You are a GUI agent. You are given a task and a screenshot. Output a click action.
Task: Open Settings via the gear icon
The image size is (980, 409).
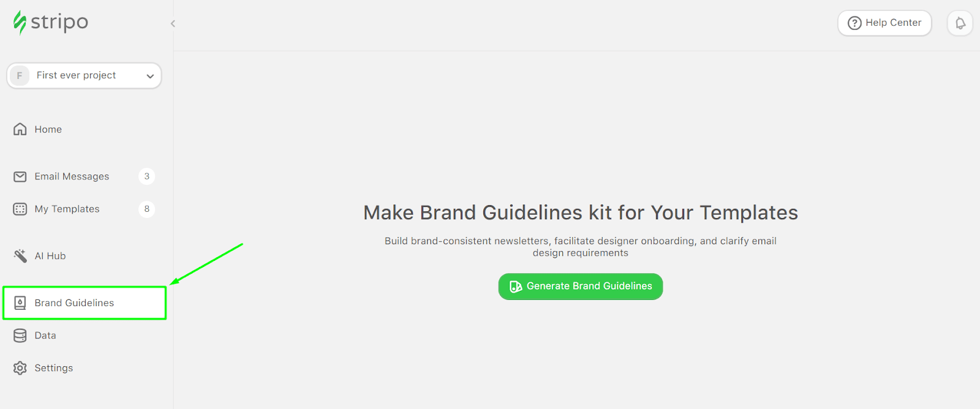click(20, 367)
